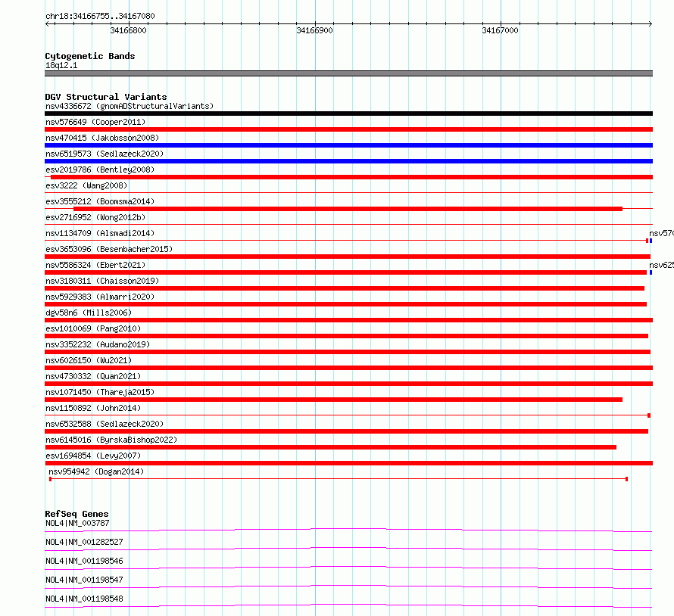Click esv1010069 (Pang2010) label

pyautogui.click(x=93, y=328)
